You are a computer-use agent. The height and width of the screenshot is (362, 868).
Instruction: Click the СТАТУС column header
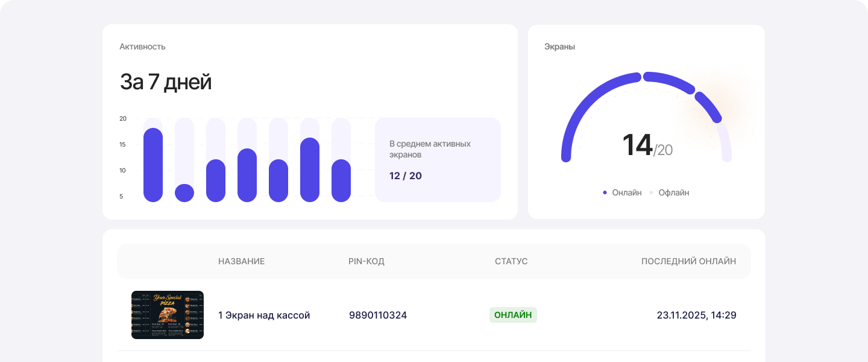coord(511,261)
